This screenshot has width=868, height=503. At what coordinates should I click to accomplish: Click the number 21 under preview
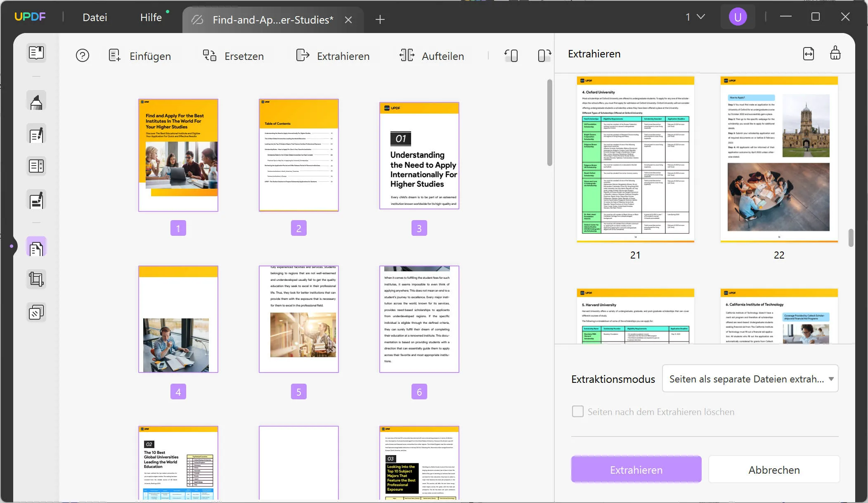point(635,255)
